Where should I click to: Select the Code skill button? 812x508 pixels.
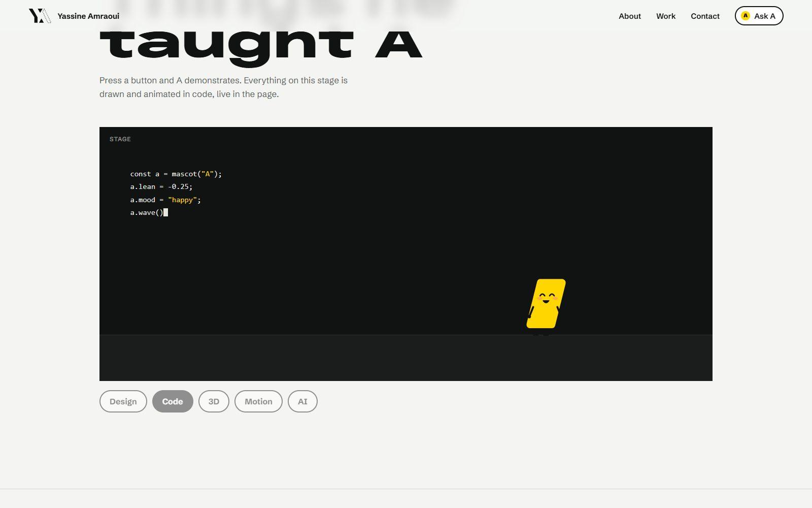[x=173, y=401]
